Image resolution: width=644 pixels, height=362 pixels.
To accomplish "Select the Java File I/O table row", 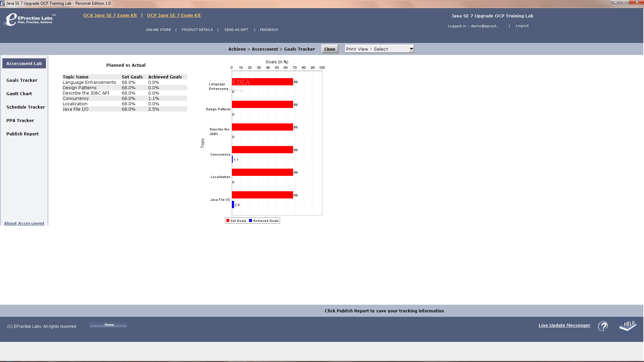I will tap(125, 109).
